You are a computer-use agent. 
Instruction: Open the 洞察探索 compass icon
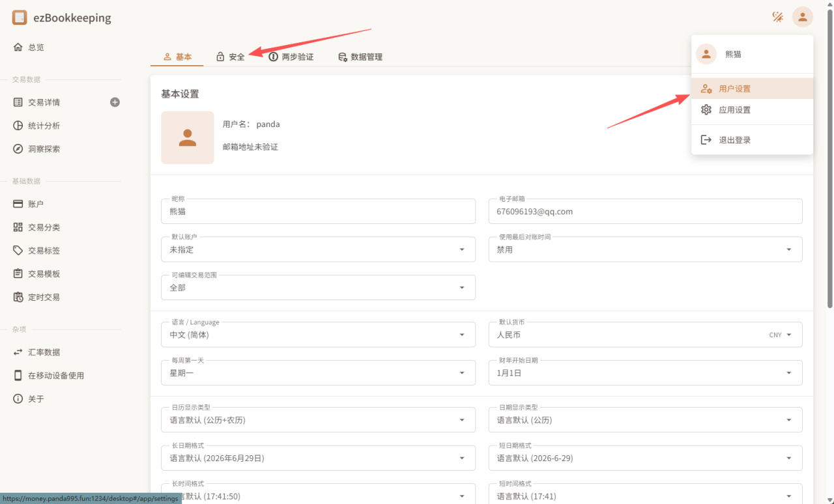click(x=18, y=149)
